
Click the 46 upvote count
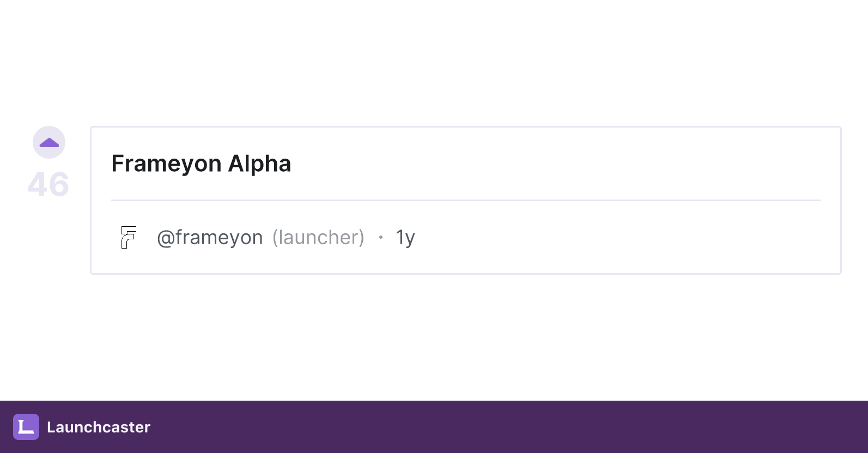[x=48, y=184]
